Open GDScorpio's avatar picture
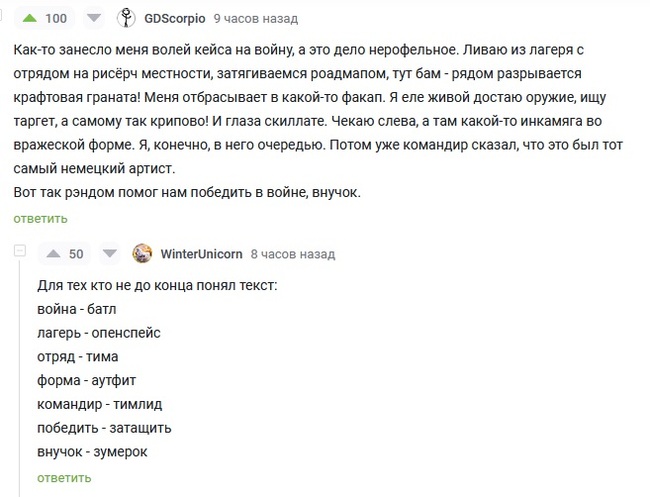The height and width of the screenshot is (497, 650). pos(127,18)
